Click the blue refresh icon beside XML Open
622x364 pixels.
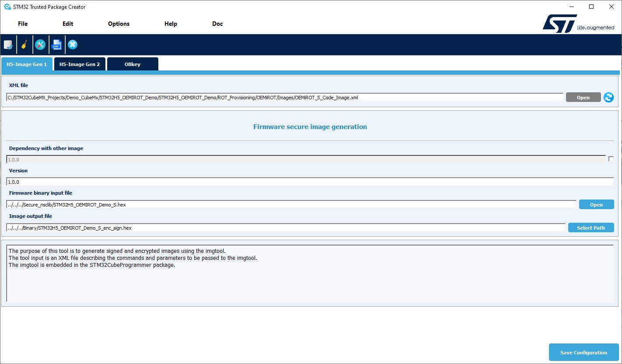608,98
